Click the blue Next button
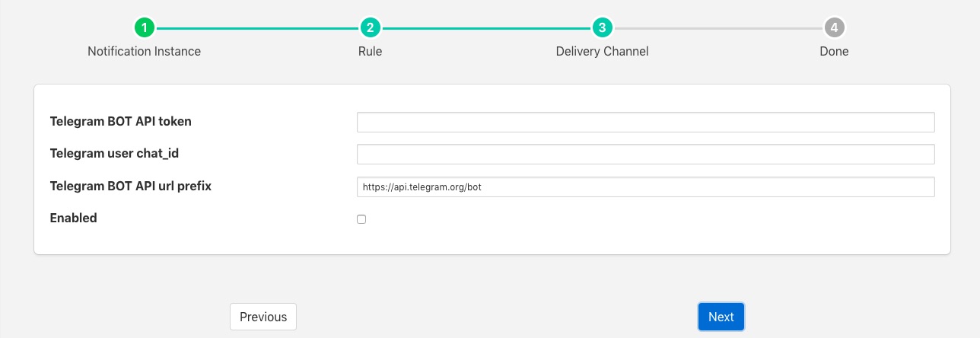 pyautogui.click(x=721, y=317)
